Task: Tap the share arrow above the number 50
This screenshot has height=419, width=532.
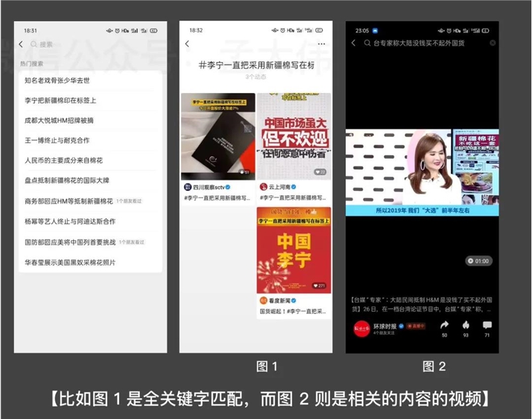Action: tap(444, 325)
